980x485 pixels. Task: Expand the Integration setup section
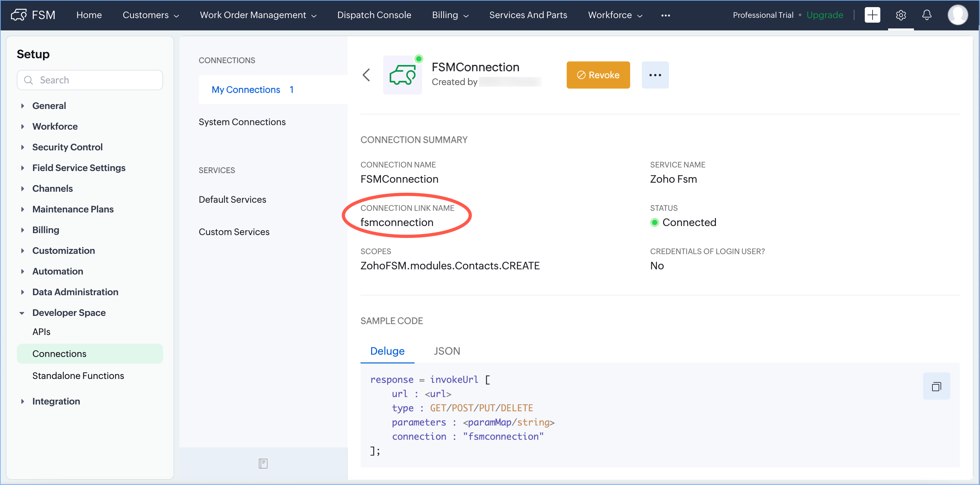tap(22, 401)
